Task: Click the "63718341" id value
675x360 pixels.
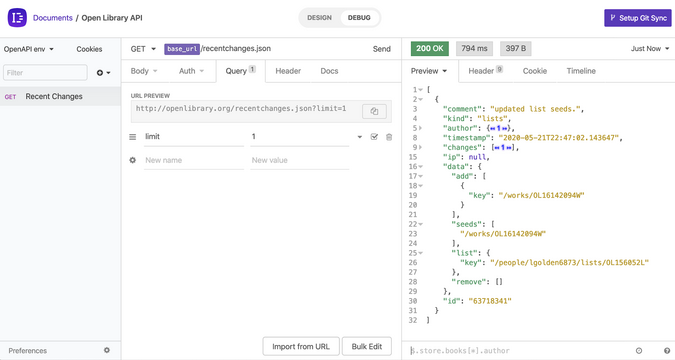Action: (490, 301)
